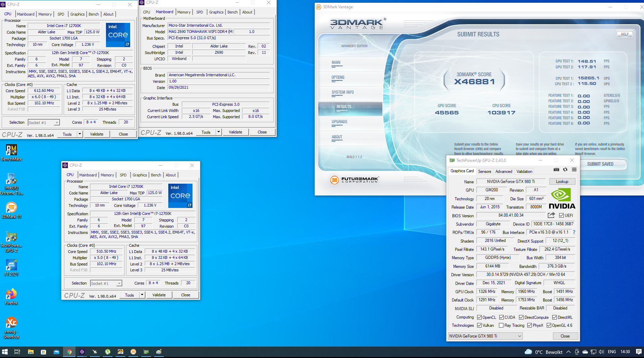Viewport: 644px width, 358px height.
Task: Toggle the UEFI checkbox in GPU-Z
Action: 561,215
